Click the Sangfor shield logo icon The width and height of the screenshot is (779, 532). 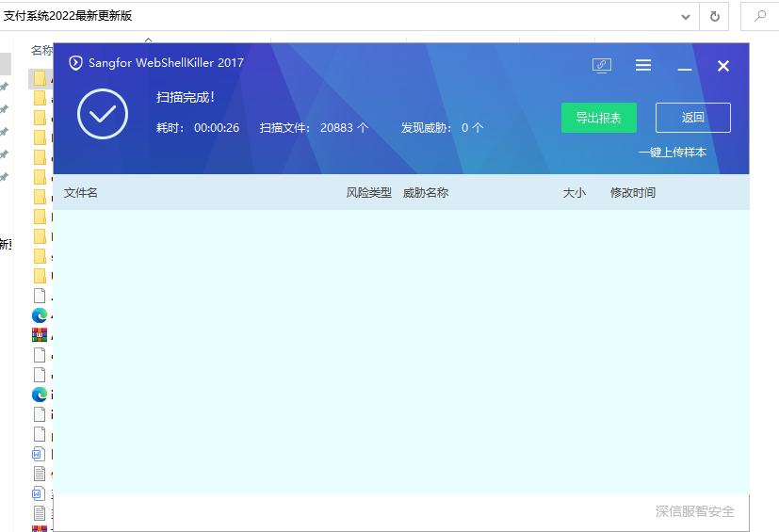(76, 63)
